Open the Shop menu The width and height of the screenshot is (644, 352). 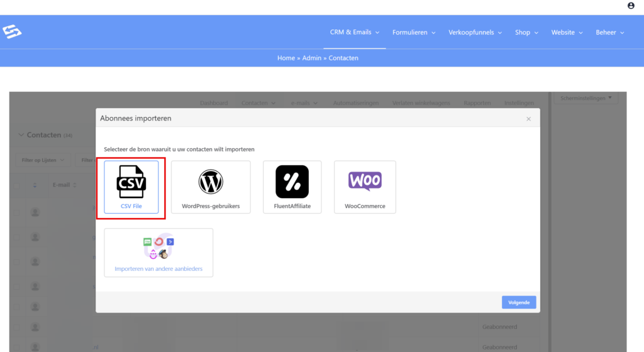(x=526, y=32)
